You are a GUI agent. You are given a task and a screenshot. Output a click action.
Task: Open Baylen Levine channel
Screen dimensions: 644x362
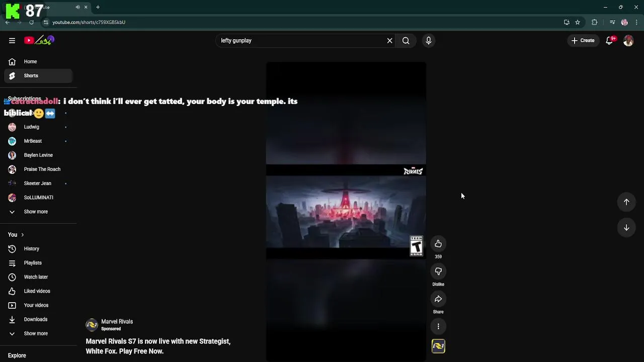38,155
